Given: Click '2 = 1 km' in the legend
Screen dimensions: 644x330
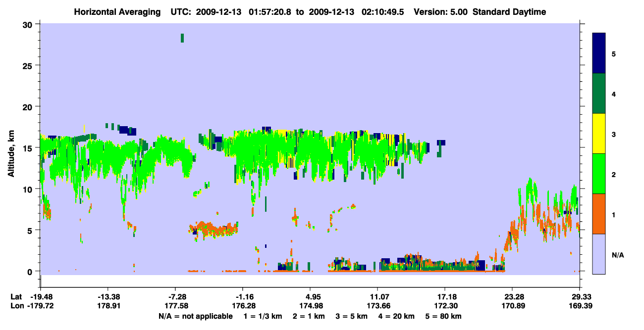Looking at the screenshot, I should click(x=310, y=316).
